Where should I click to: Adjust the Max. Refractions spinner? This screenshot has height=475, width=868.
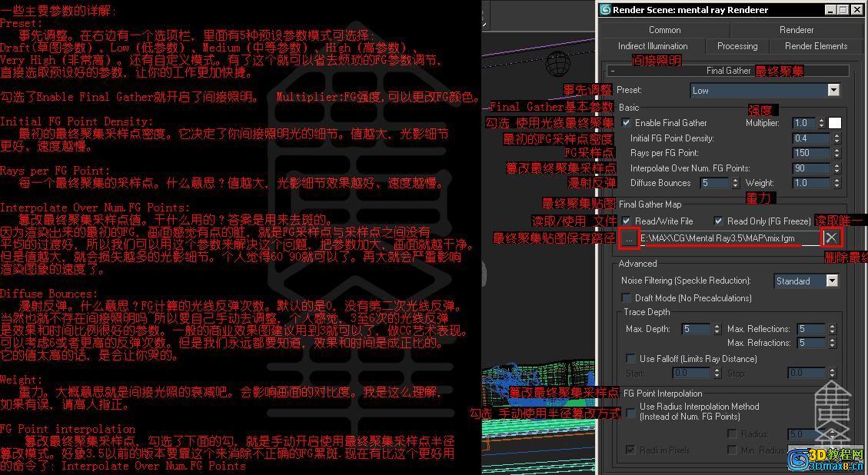(x=832, y=343)
